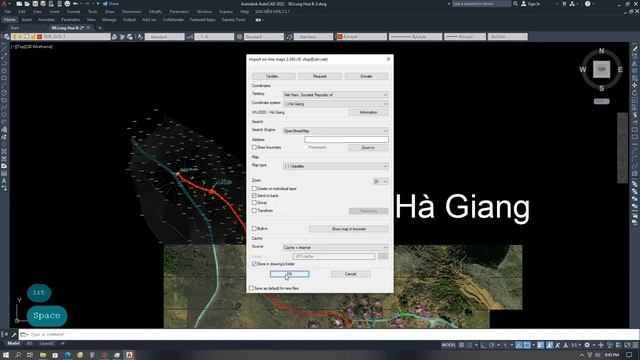This screenshot has width=640, height=360.
Task: Click the Windows Start button
Action: 6,355
